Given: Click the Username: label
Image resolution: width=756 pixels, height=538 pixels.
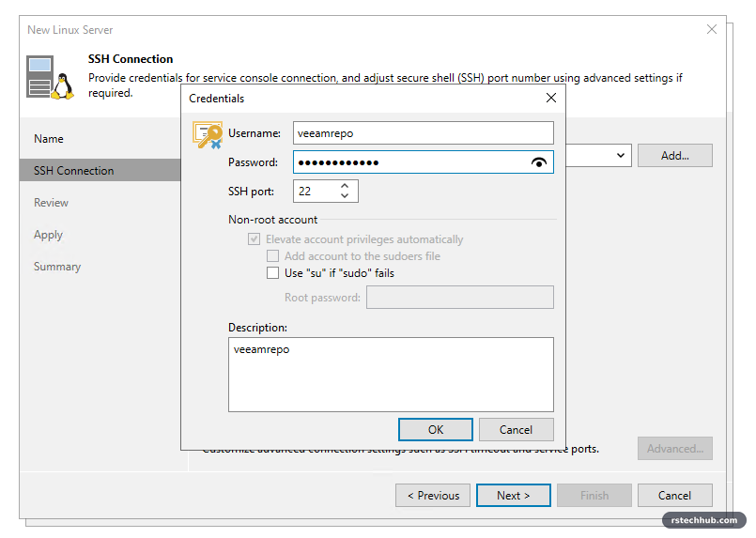Looking at the screenshot, I should point(255,133).
